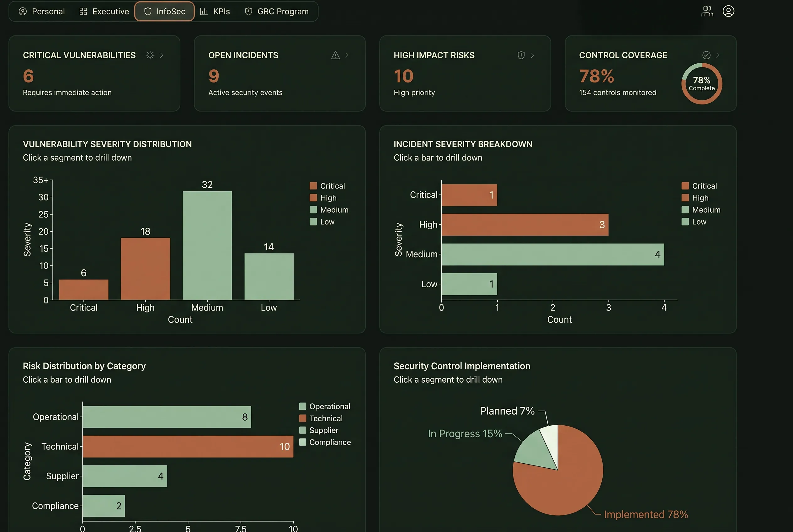The image size is (793, 532).
Task: Click the KPIs tab's bar chart icon
Action: coord(204,12)
